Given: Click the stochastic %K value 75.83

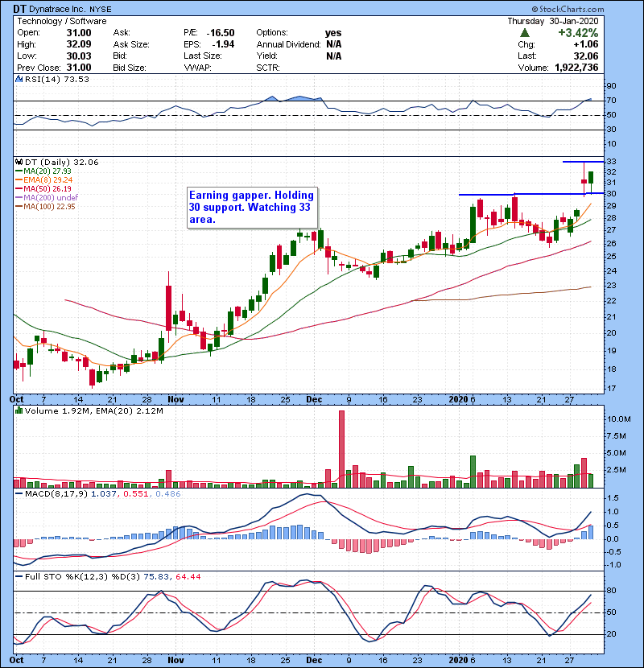Looking at the screenshot, I should click(x=155, y=577).
